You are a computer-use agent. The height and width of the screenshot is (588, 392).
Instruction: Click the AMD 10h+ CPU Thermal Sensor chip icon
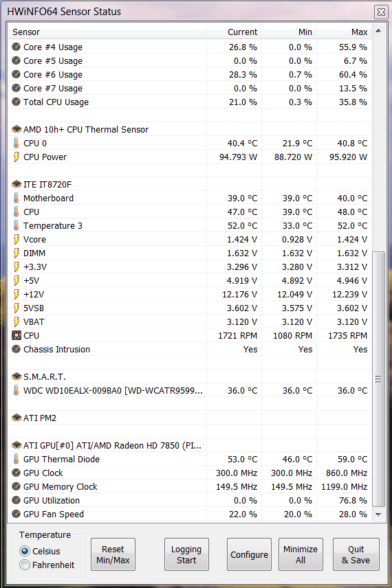[16, 130]
